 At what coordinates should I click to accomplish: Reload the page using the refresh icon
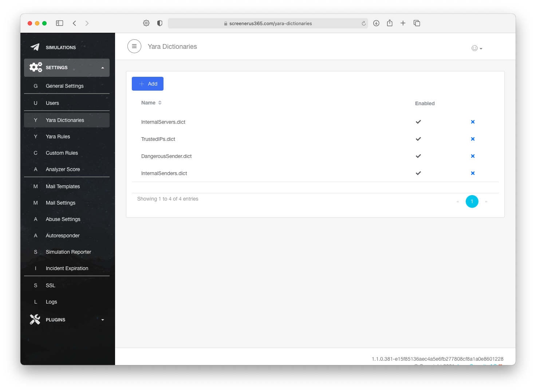(x=363, y=23)
